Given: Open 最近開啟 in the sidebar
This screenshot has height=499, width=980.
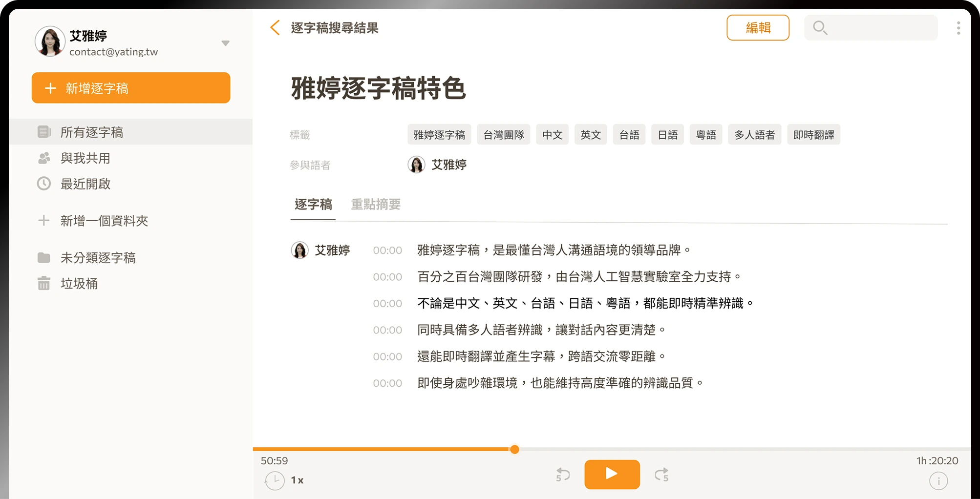Looking at the screenshot, I should tap(85, 184).
